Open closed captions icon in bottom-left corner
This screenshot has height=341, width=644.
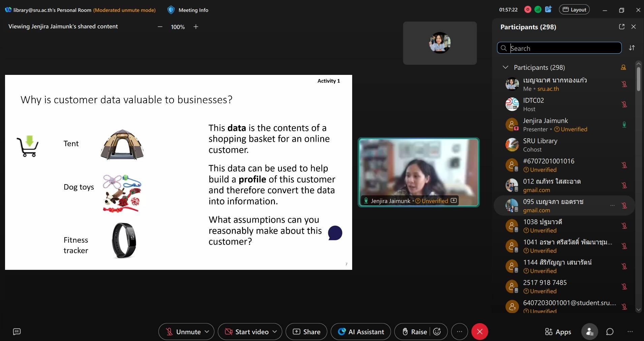[x=17, y=332]
